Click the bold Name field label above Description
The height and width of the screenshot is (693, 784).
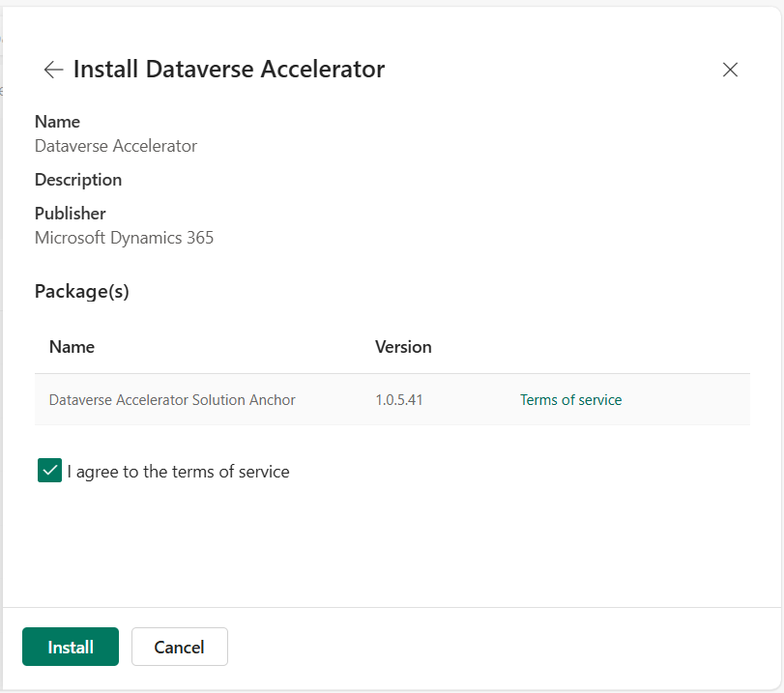(x=57, y=122)
